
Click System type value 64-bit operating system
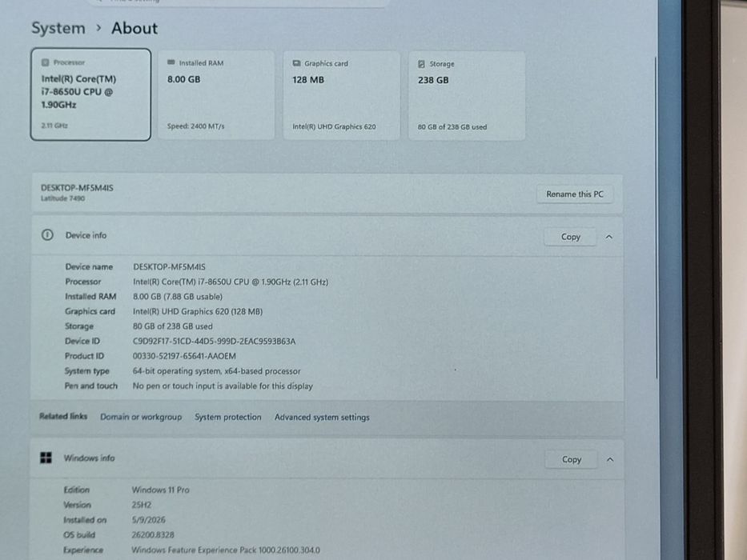click(x=216, y=371)
